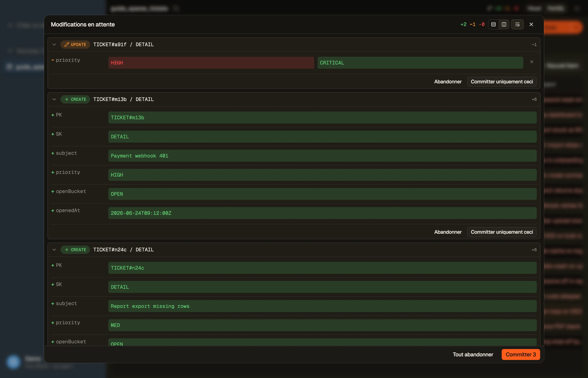Commit only the TICKET#m13b creation
This screenshot has height=378, width=588.
[x=502, y=232]
